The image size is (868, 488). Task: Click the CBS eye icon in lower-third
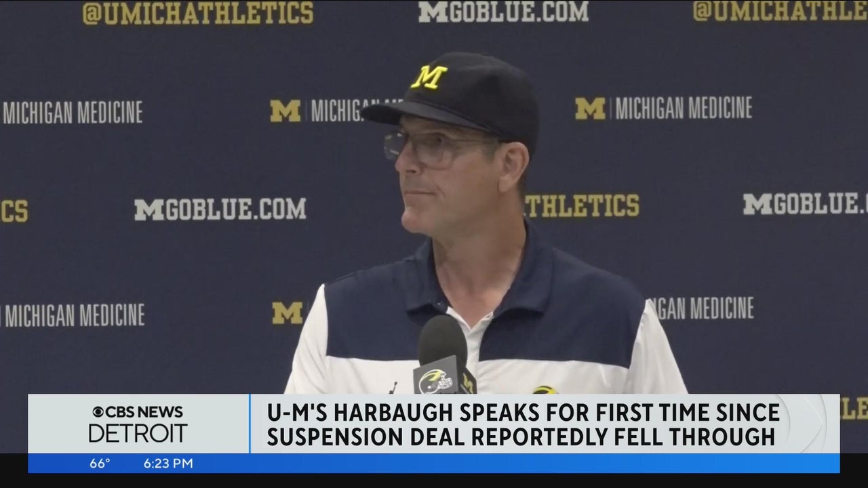point(98,412)
